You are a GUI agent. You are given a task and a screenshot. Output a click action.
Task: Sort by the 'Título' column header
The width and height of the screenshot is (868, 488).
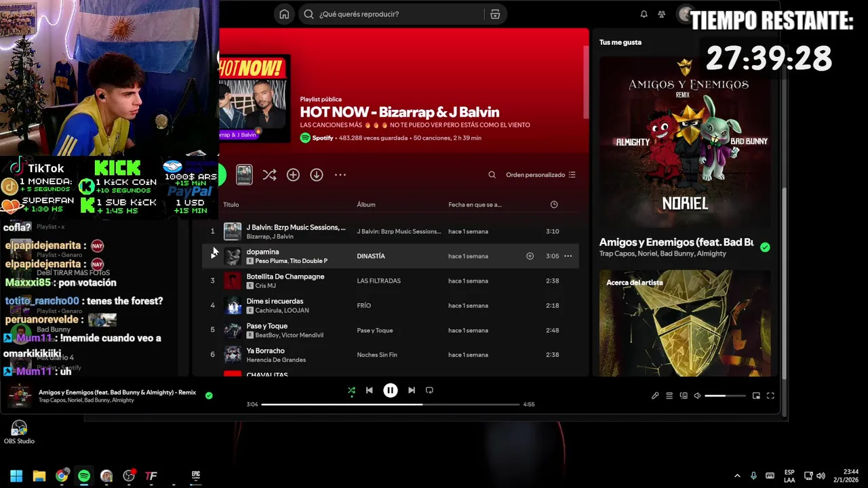point(231,205)
